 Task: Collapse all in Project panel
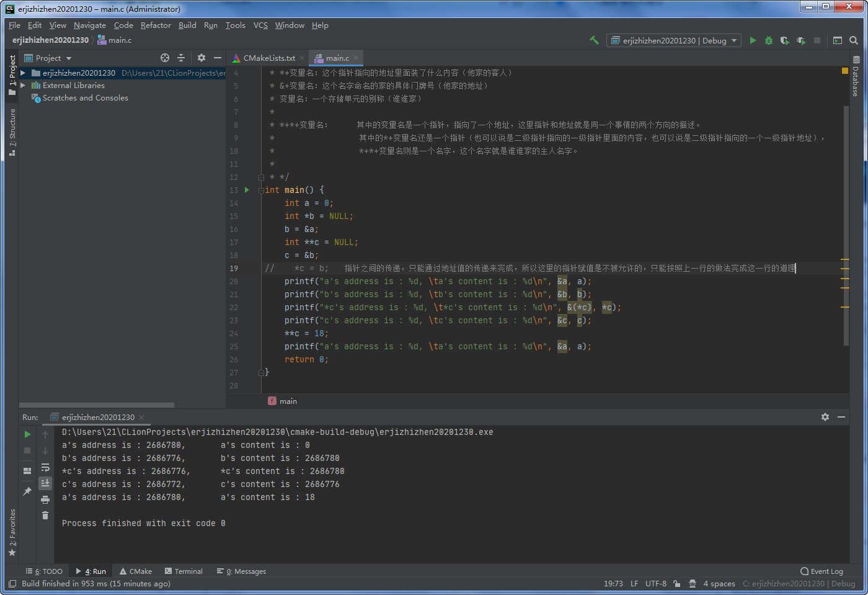tap(181, 58)
